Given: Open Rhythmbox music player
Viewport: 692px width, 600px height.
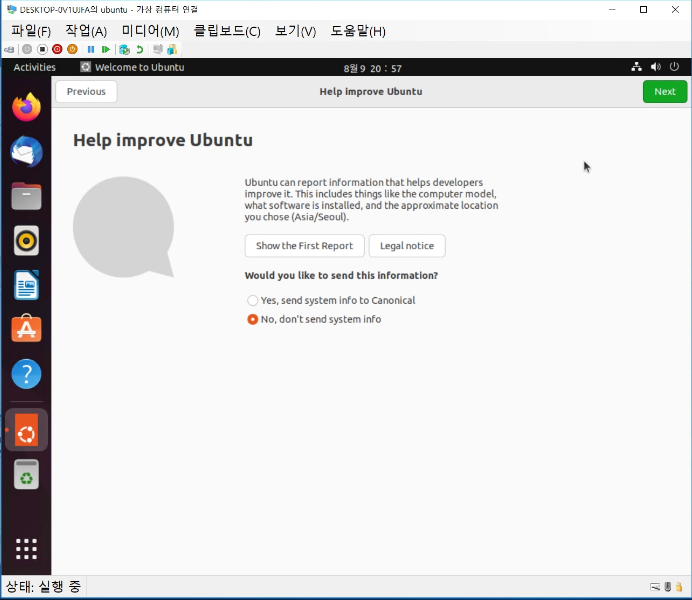Looking at the screenshot, I should [26, 240].
